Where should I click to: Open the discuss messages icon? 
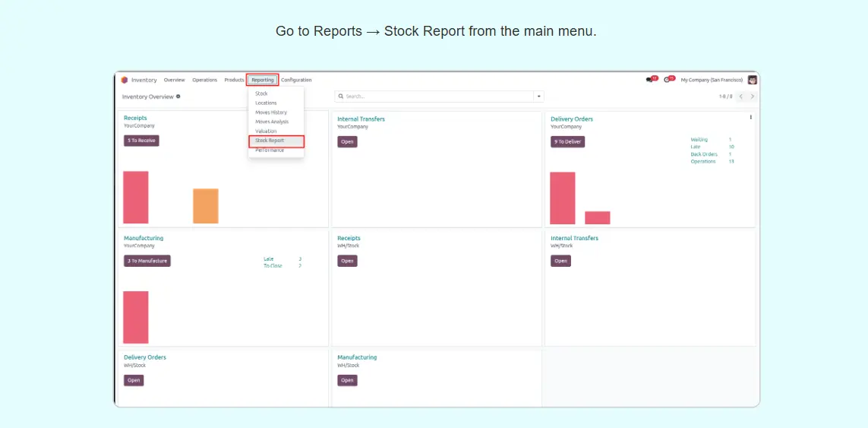pyautogui.click(x=649, y=80)
